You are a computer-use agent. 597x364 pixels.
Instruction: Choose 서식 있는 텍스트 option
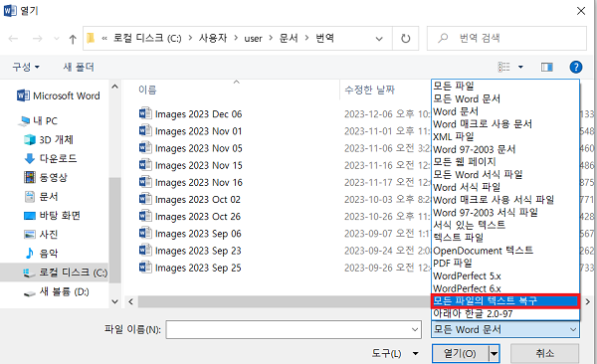(x=505, y=225)
